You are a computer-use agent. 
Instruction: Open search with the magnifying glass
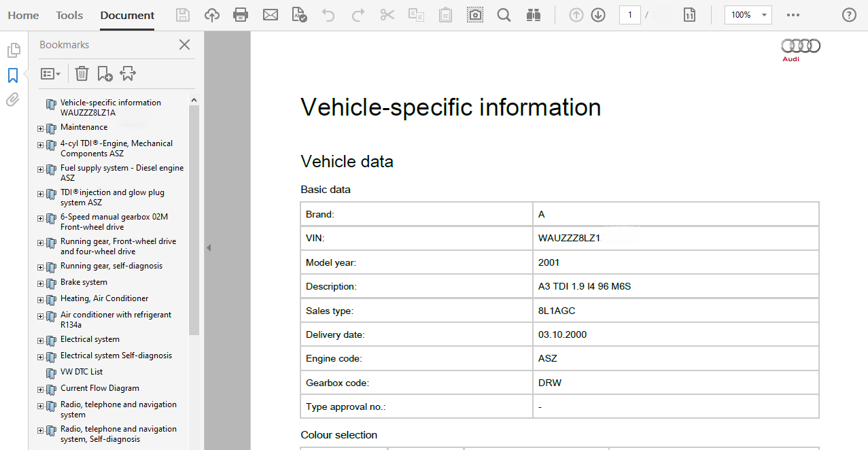[x=504, y=14]
